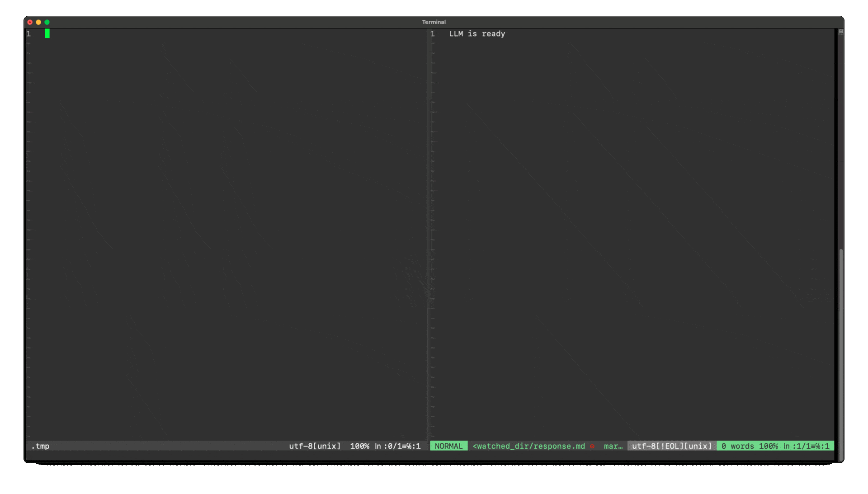Click the NORMAL mode indicator
Screen dimensions: 868x494
448,446
